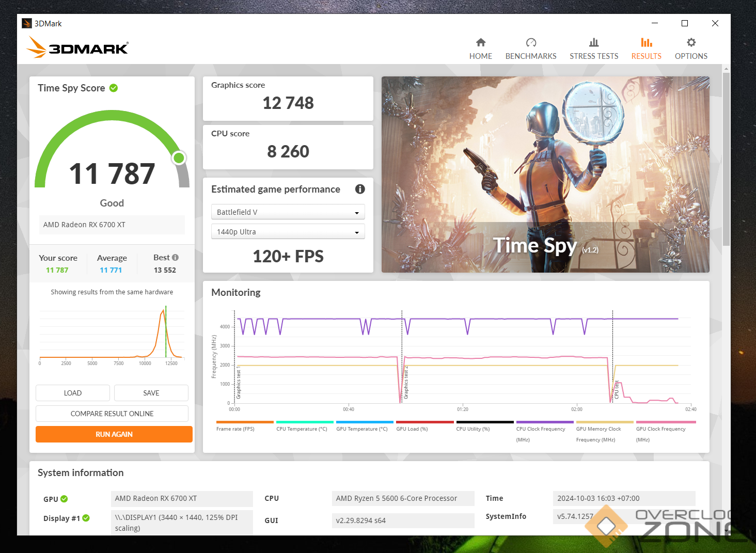
Task: Click the 3DMark title bar app icon
Action: pyautogui.click(x=27, y=23)
